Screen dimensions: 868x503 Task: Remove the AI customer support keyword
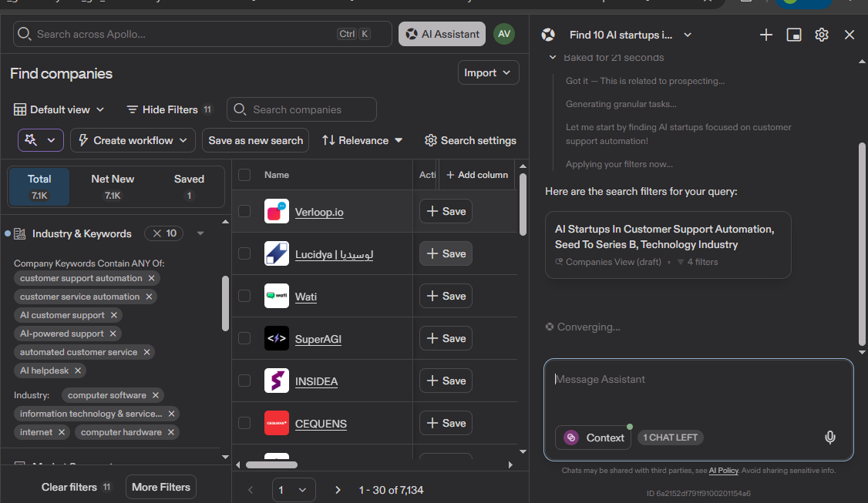[113, 315]
